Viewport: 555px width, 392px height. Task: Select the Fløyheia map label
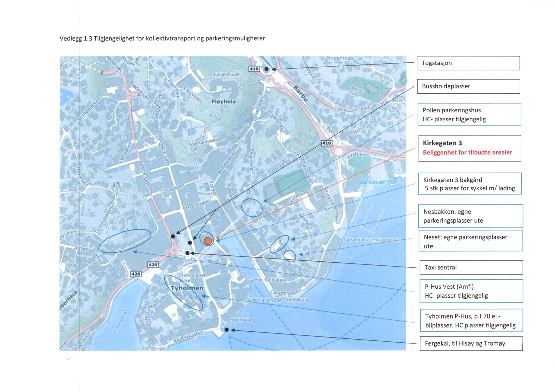pos(224,102)
